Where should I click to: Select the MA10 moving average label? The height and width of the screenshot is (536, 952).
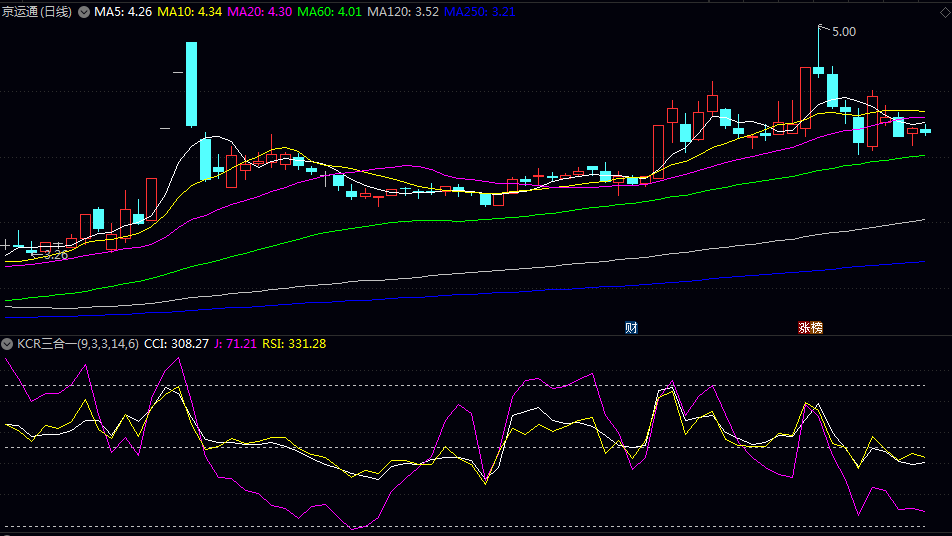(189, 12)
